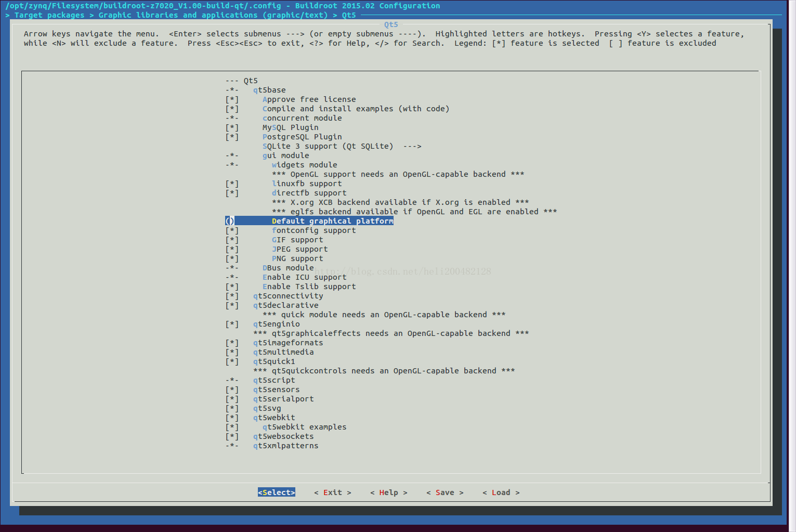Select the widgets module entry

pyautogui.click(x=305, y=165)
